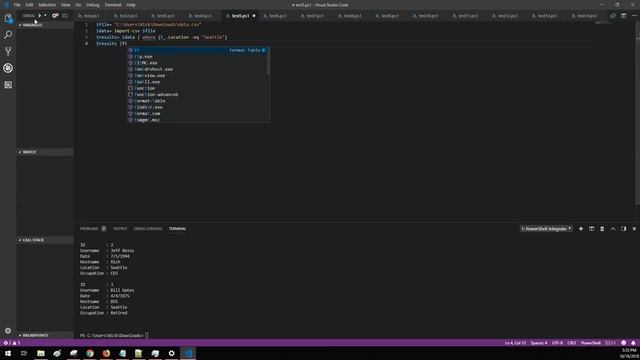Open the Debug menu
The width and height of the screenshot is (640, 360).
(93, 5)
